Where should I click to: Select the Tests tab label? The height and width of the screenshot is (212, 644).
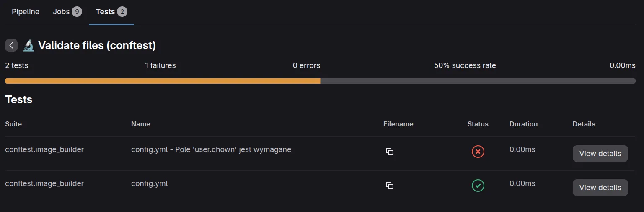tap(105, 12)
